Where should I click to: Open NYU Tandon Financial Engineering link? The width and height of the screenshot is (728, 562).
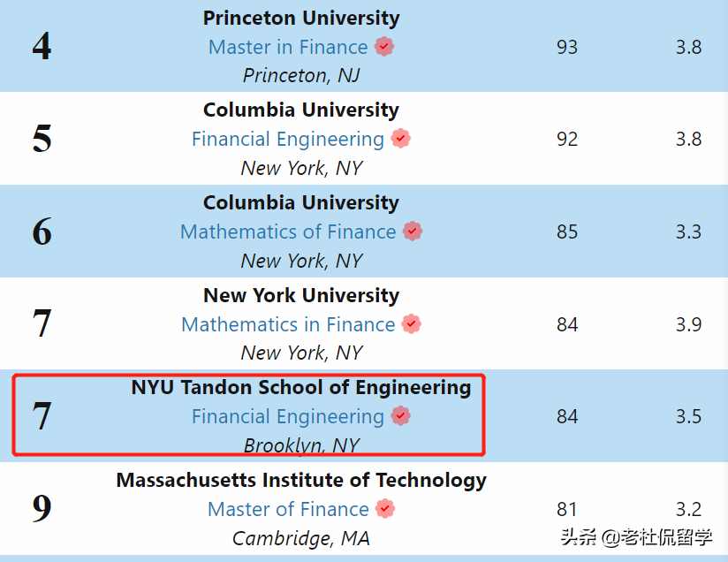tap(288, 417)
